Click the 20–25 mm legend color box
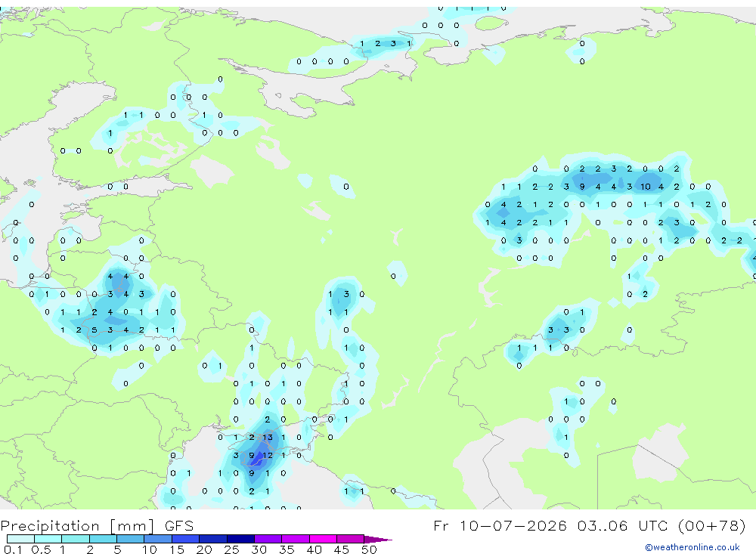The image size is (756, 554). [213, 539]
